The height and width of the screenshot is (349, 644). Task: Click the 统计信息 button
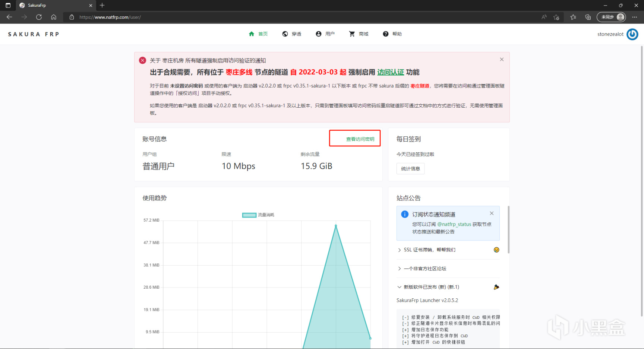point(410,169)
